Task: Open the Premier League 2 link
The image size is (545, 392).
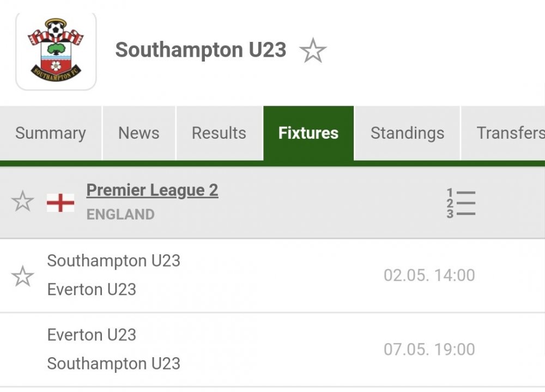Action: pyautogui.click(x=152, y=191)
